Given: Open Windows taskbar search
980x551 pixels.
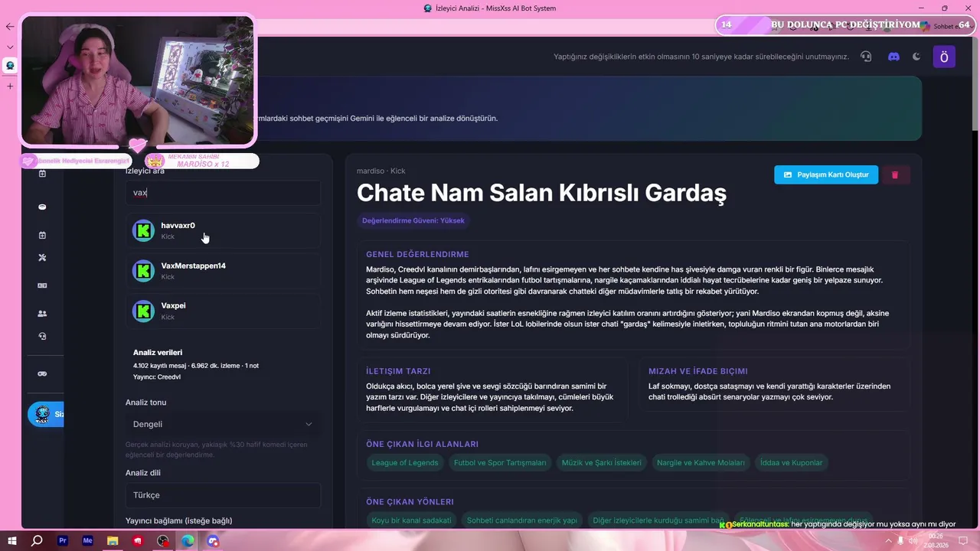Looking at the screenshot, I should (37, 541).
